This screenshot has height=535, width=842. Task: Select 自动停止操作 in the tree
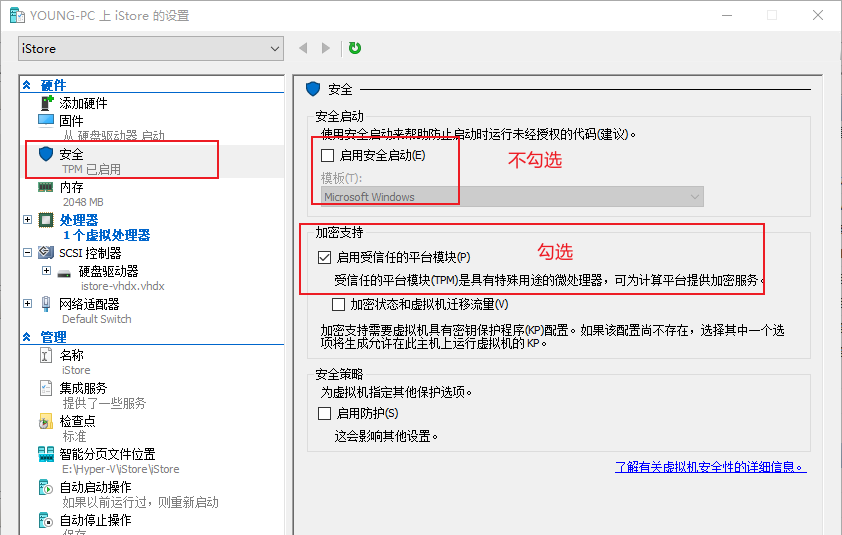95,520
